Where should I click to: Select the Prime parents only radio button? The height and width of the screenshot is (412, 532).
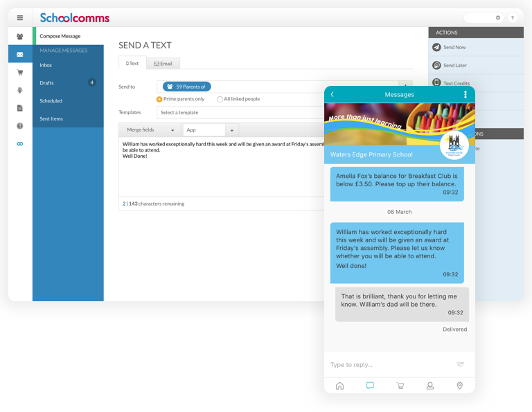pos(159,99)
